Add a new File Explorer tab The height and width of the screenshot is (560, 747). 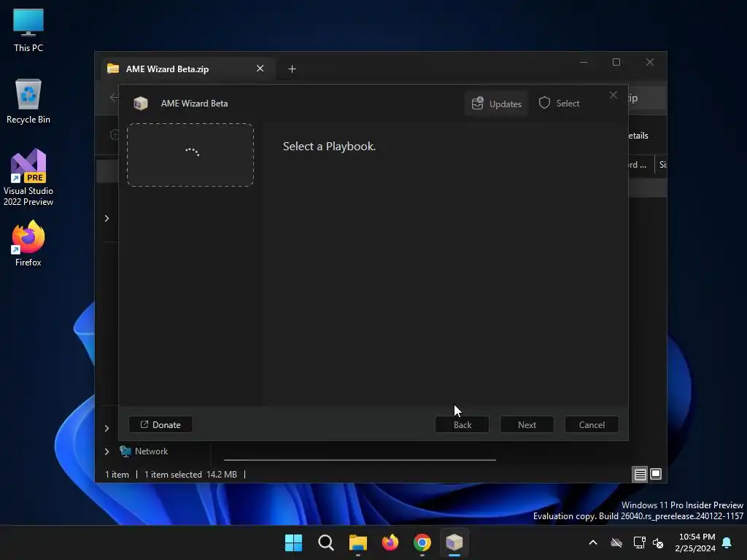[292, 69]
